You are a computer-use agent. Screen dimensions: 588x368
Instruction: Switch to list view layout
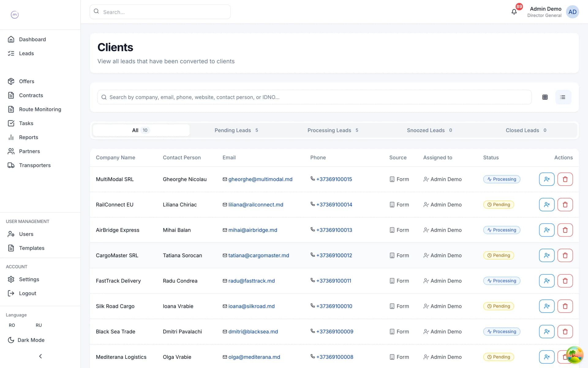click(563, 97)
